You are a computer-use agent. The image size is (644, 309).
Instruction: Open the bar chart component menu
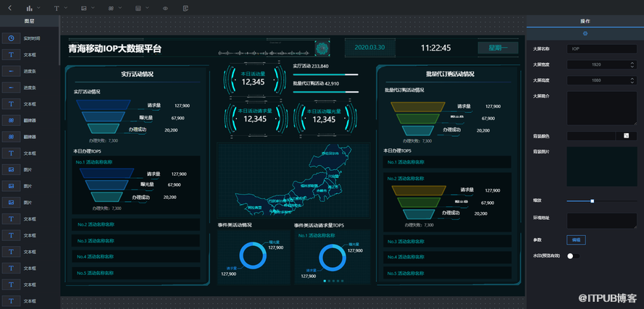30,8
